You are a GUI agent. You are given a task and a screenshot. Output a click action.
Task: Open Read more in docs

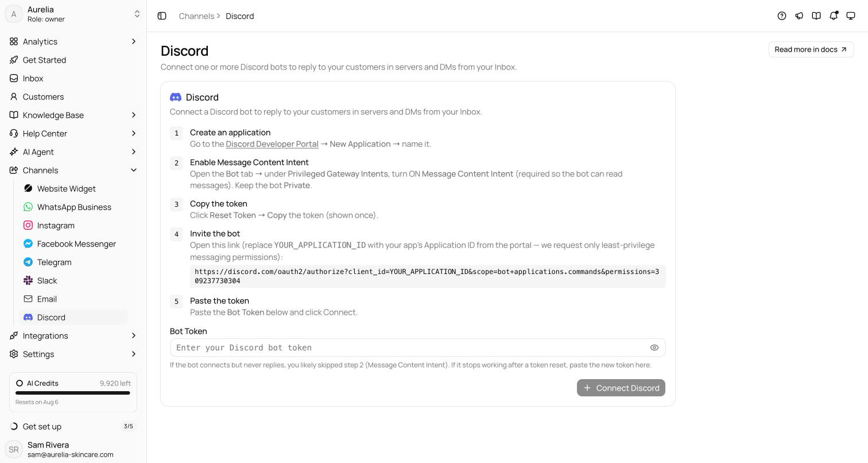tap(811, 49)
